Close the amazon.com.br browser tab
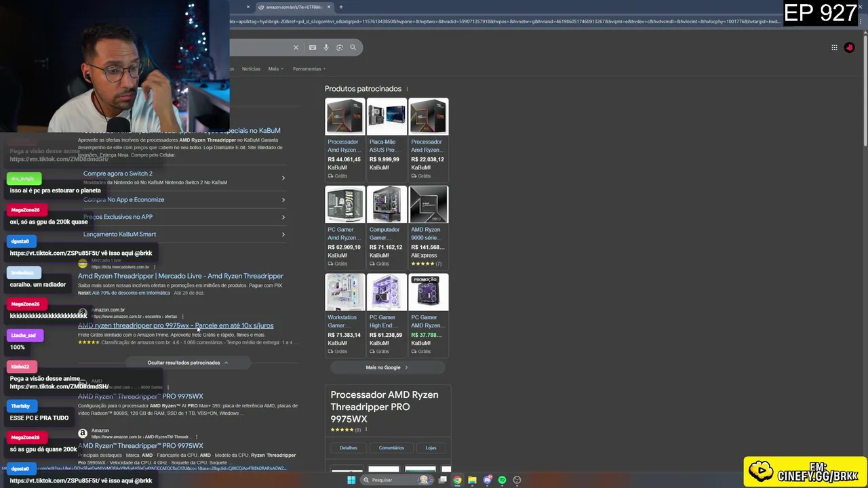Image resolution: width=868 pixels, height=488 pixels. [329, 7]
